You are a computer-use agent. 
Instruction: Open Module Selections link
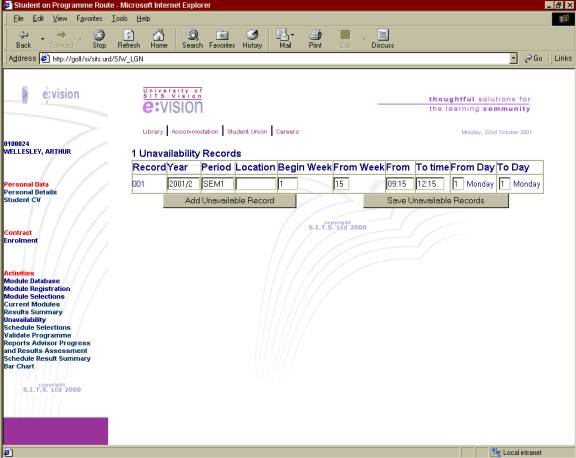pos(34,296)
